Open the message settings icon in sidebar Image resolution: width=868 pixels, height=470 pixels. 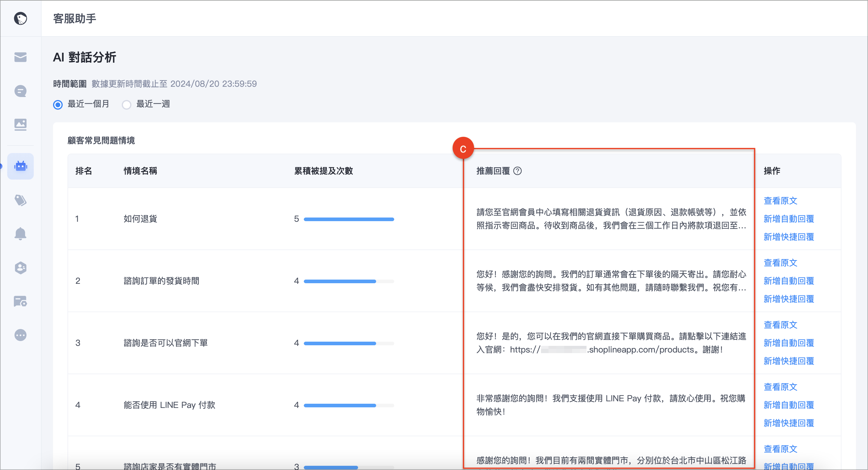pos(20,301)
